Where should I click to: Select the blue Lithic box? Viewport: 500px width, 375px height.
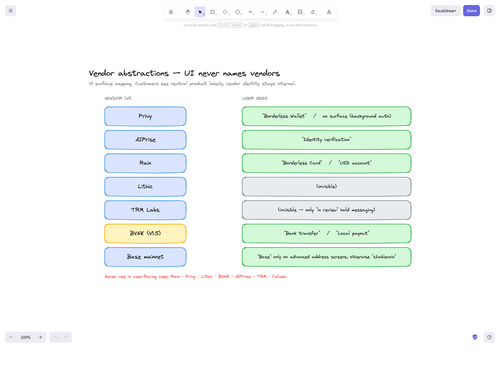point(145,186)
